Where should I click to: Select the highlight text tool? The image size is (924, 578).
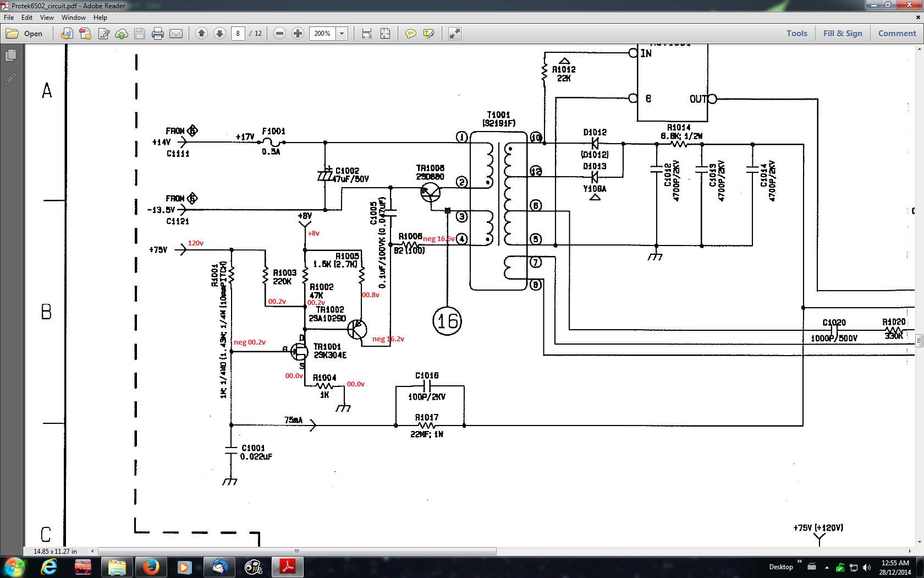tap(429, 34)
